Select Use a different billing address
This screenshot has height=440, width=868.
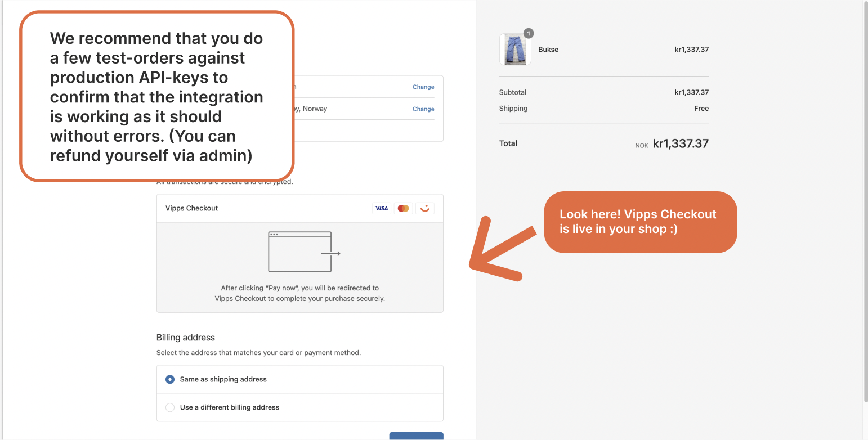(x=300, y=407)
